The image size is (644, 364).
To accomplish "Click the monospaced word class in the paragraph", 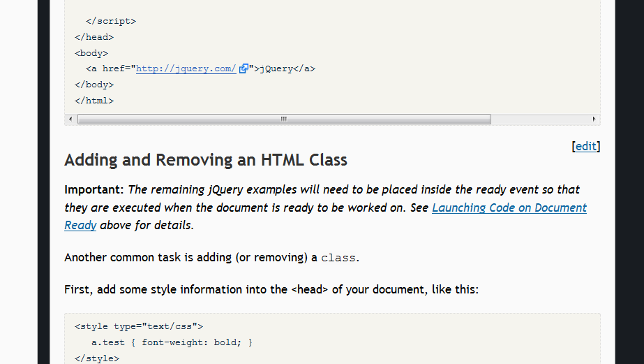I will pos(338,258).
